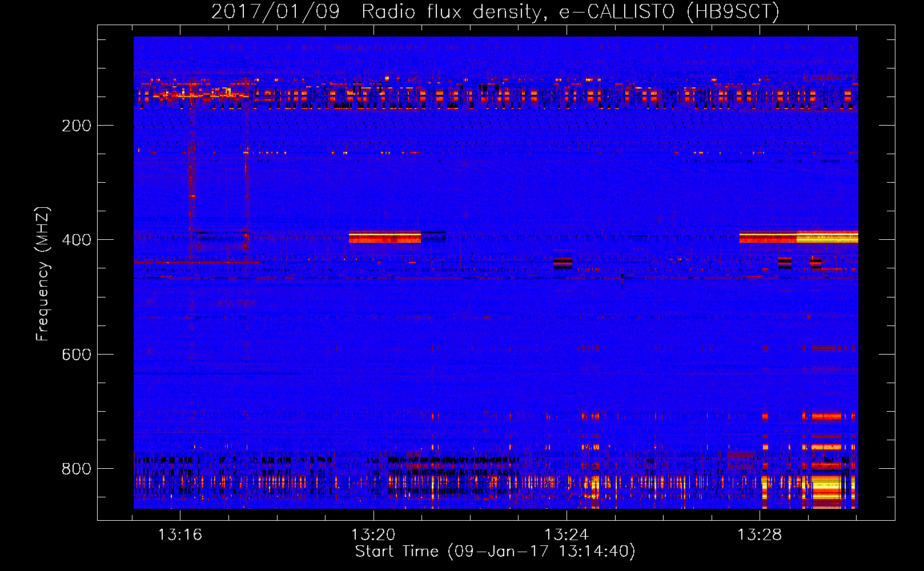Click the 400 frequency tick label
The height and width of the screenshot is (571, 924).
[77, 240]
